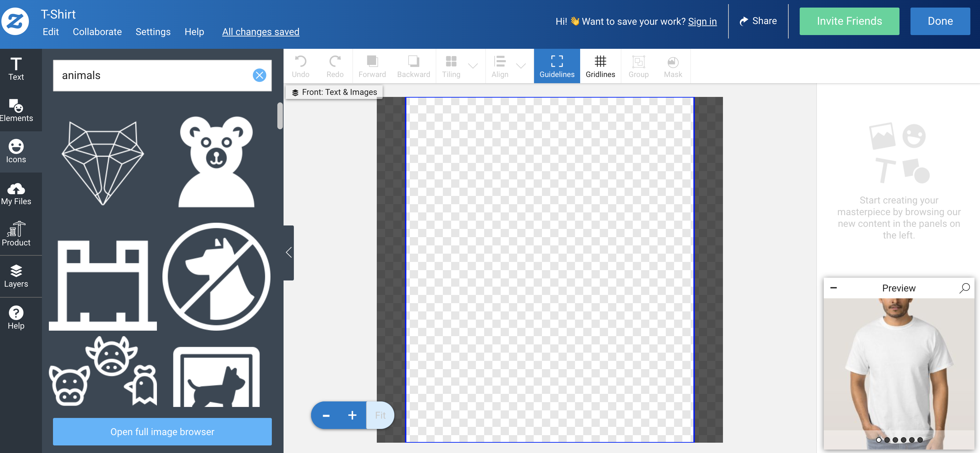Viewport: 980px width, 453px height.
Task: Open the Elements panel
Action: pyautogui.click(x=16, y=110)
